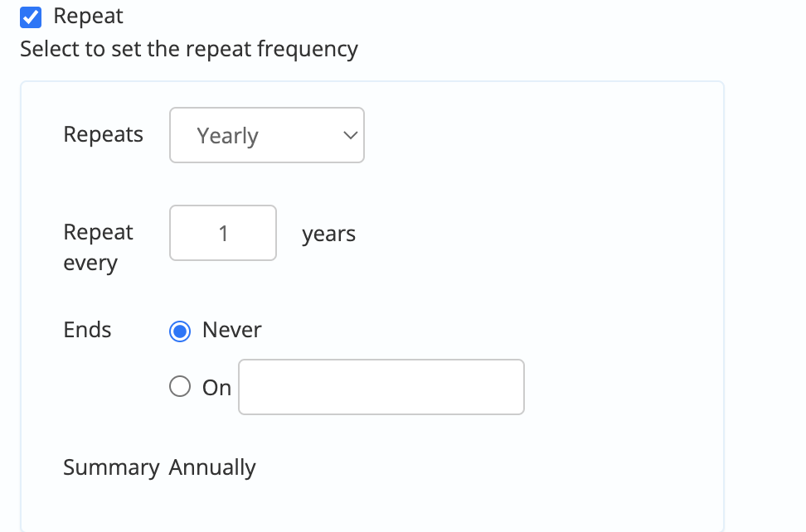806x532 pixels.
Task: Click the Never option label
Action: click(232, 330)
